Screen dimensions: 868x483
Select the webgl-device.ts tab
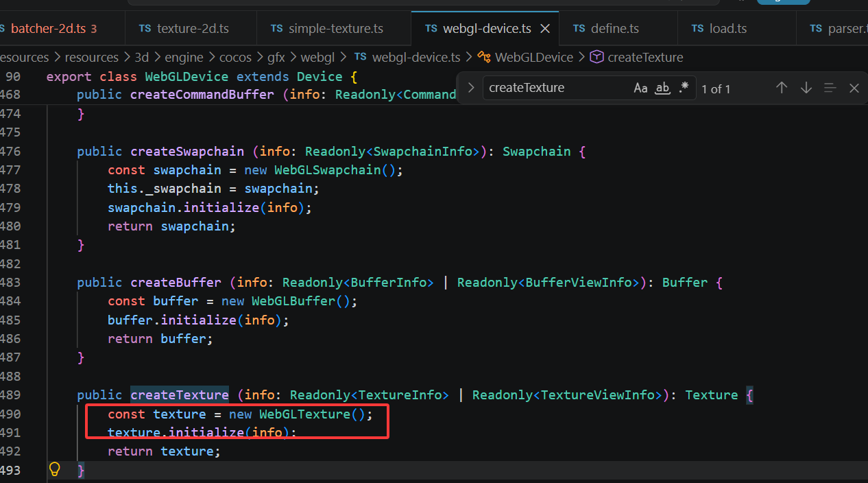(485, 29)
